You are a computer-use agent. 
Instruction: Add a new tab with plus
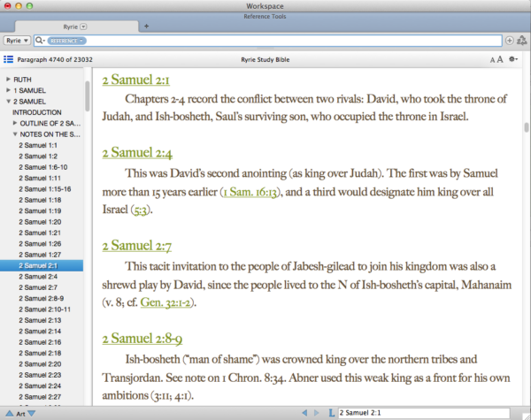[146, 26]
